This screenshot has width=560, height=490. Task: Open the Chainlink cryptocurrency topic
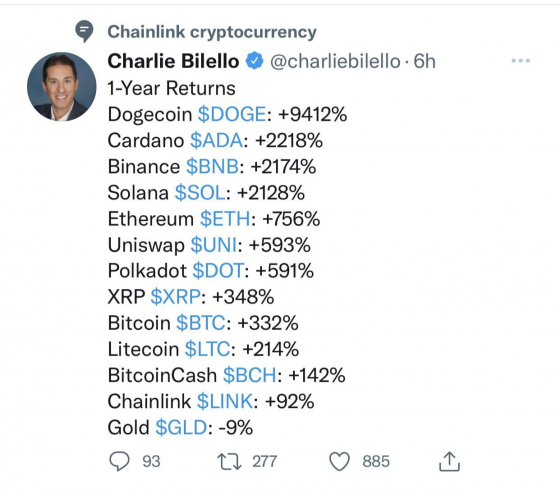coord(212,32)
